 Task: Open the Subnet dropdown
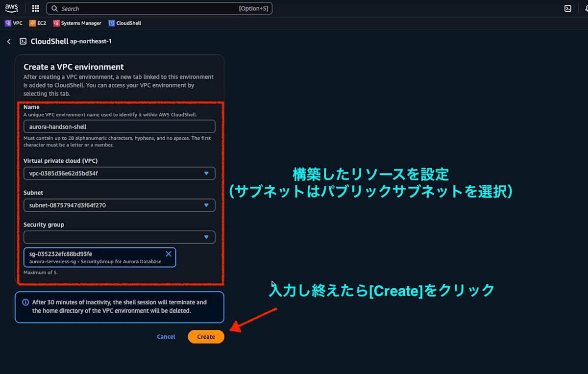[x=120, y=205]
